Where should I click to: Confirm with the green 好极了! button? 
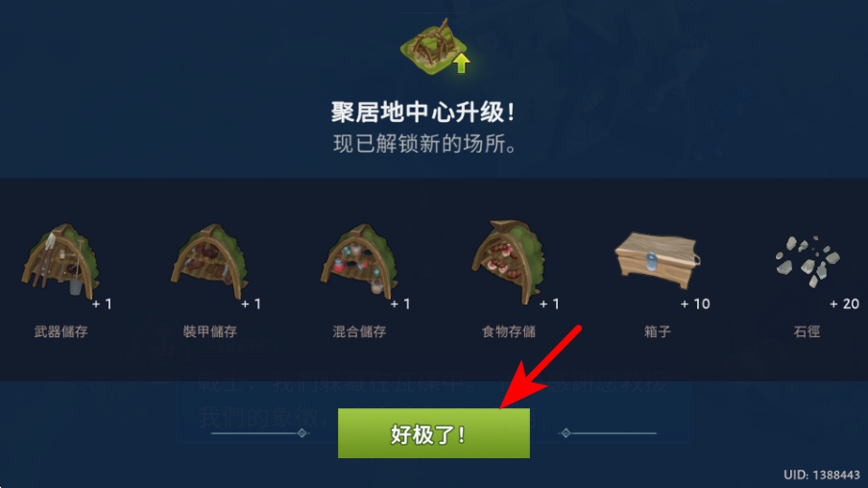[x=433, y=433]
